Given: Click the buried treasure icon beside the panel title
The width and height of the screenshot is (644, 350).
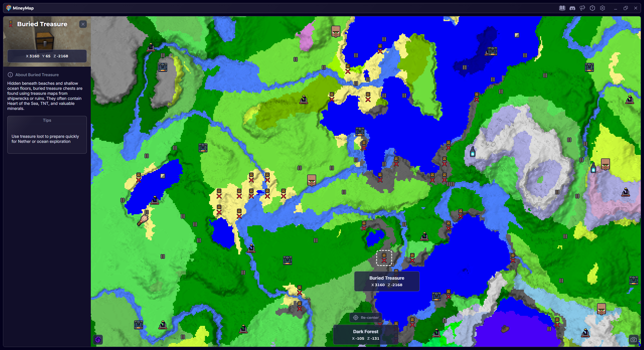Looking at the screenshot, I should coord(11,24).
